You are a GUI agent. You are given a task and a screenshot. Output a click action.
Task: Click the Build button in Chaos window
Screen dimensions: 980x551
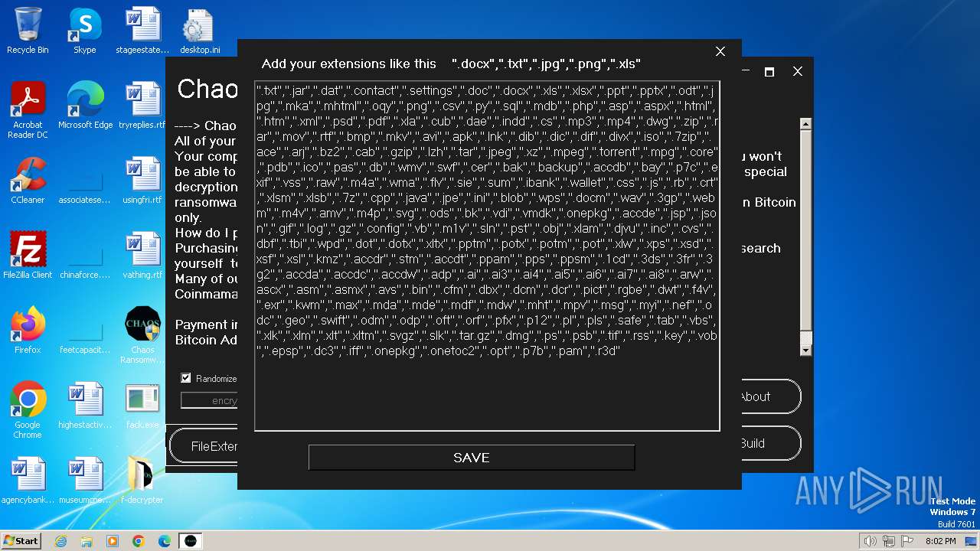click(x=769, y=443)
